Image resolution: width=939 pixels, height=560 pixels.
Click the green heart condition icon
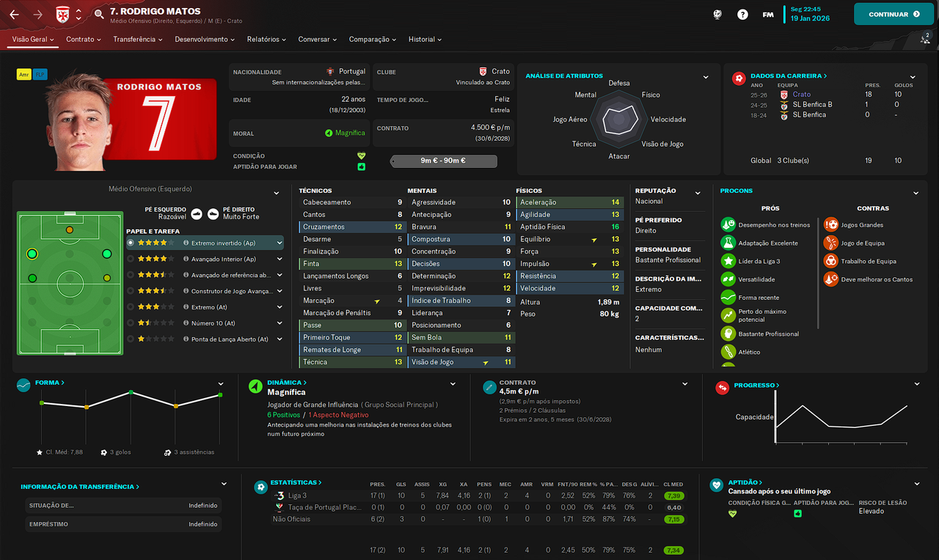(x=361, y=156)
